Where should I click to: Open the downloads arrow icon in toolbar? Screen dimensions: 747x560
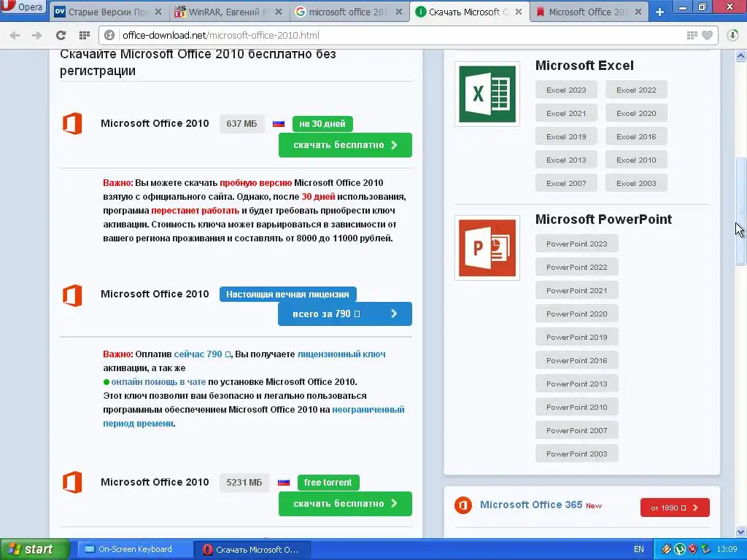[x=732, y=35]
